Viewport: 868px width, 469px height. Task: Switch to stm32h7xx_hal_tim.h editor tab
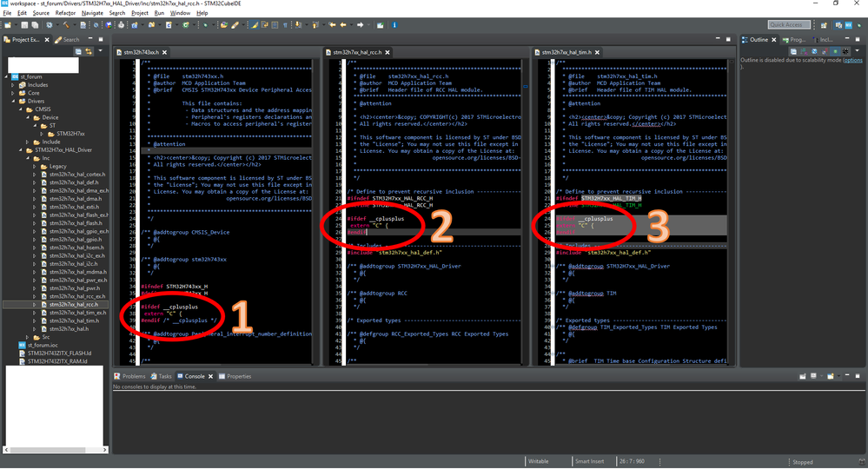point(567,52)
